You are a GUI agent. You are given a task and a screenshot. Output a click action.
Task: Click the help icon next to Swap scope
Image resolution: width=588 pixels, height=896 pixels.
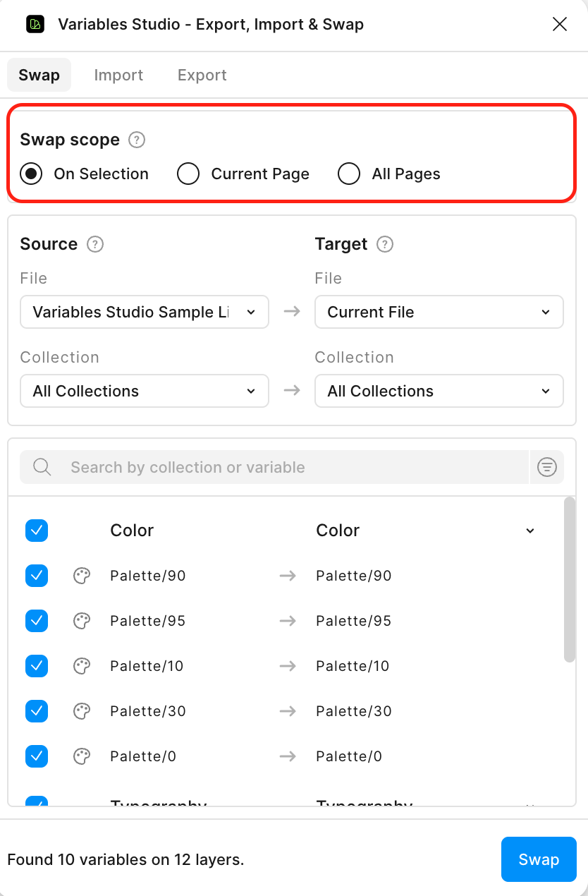point(137,140)
